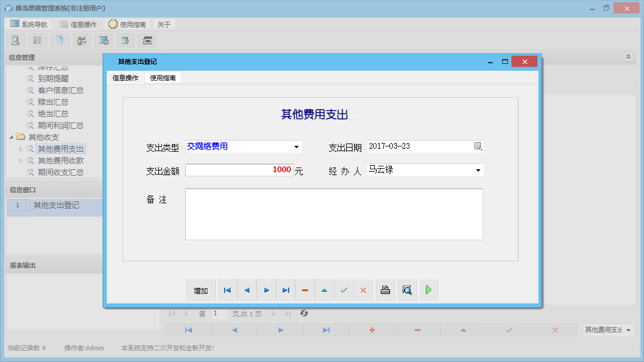Open the 经办人 dropdown
This screenshot has height=362, width=644.
pyautogui.click(x=479, y=170)
